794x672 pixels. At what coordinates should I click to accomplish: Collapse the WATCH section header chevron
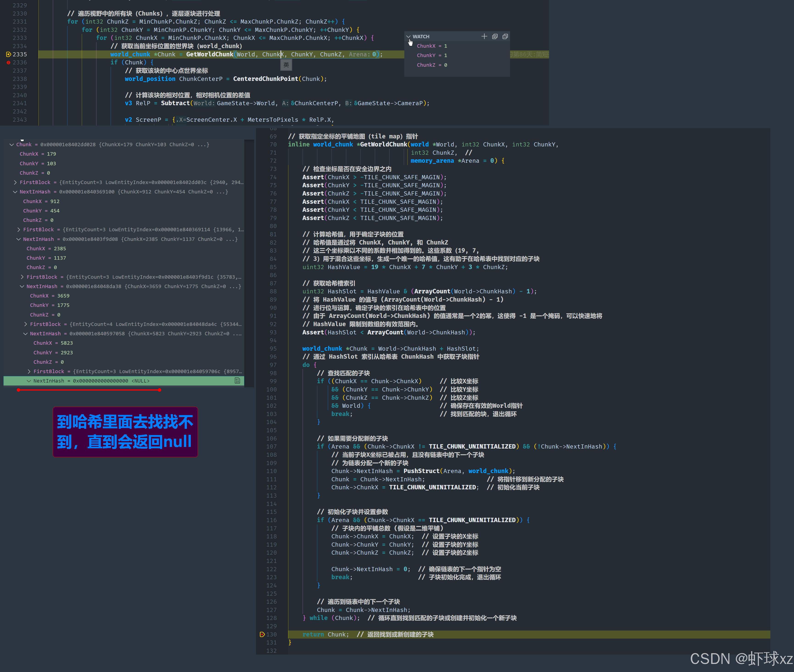point(409,37)
